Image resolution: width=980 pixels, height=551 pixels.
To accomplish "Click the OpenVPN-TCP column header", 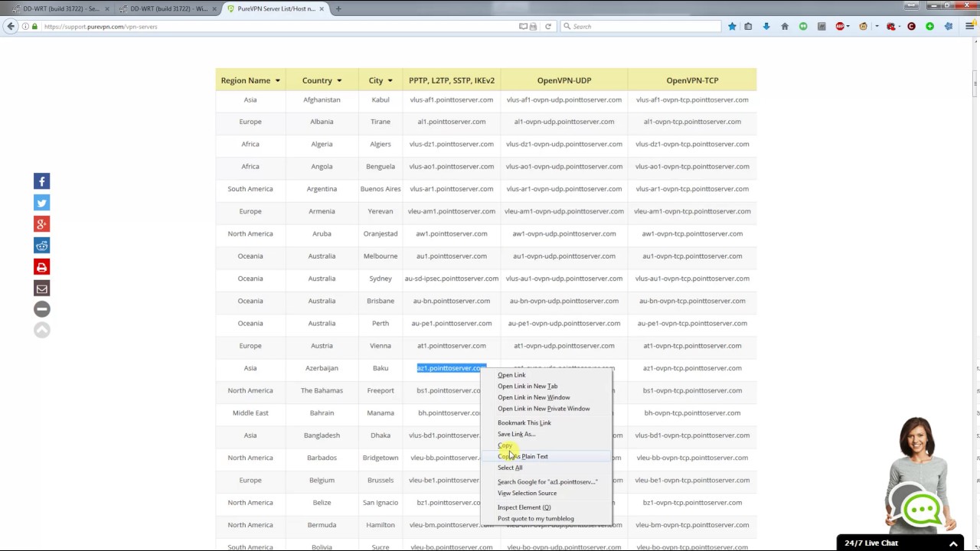I will (692, 80).
